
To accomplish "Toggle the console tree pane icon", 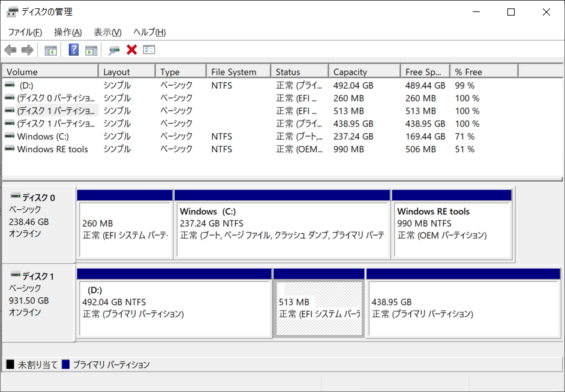I will (51, 50).
